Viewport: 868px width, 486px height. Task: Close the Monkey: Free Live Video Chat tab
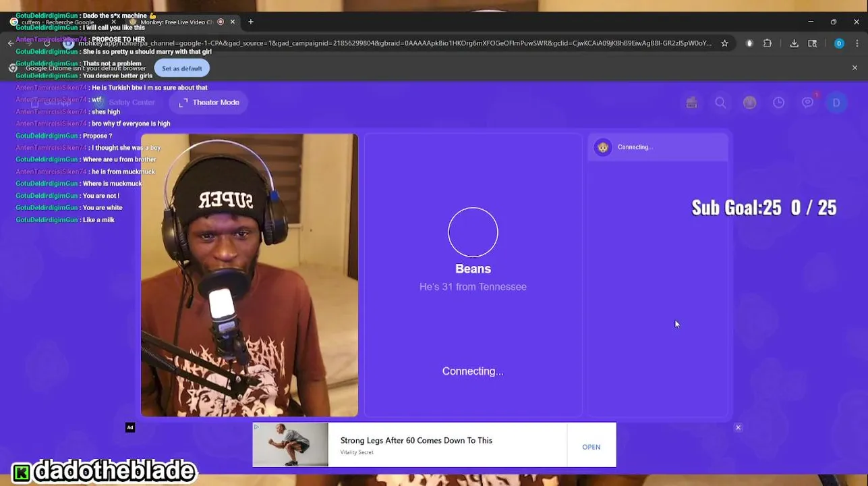(233, 22)
